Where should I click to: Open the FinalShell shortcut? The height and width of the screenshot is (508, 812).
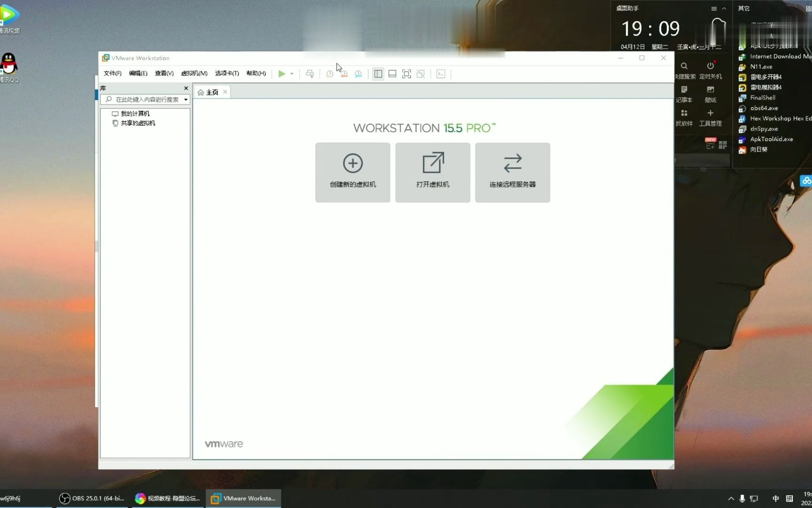(x=757, y=98)
